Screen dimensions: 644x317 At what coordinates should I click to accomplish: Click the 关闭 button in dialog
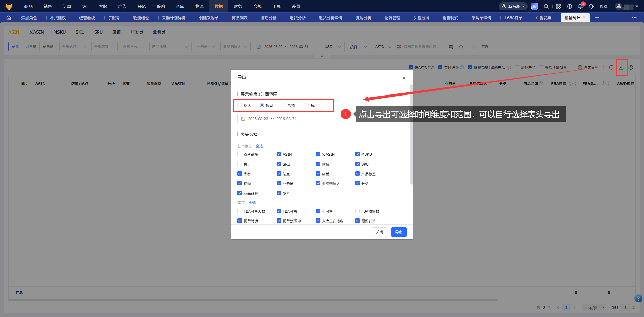tap(379, 232)
